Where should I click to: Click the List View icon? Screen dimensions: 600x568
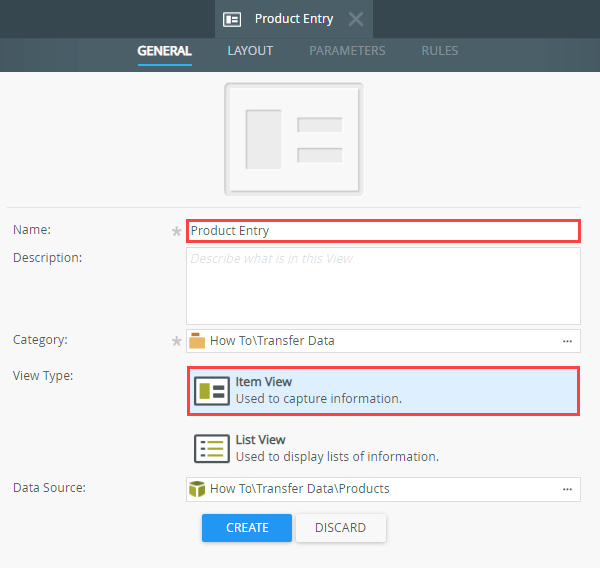tap(212, 449)
